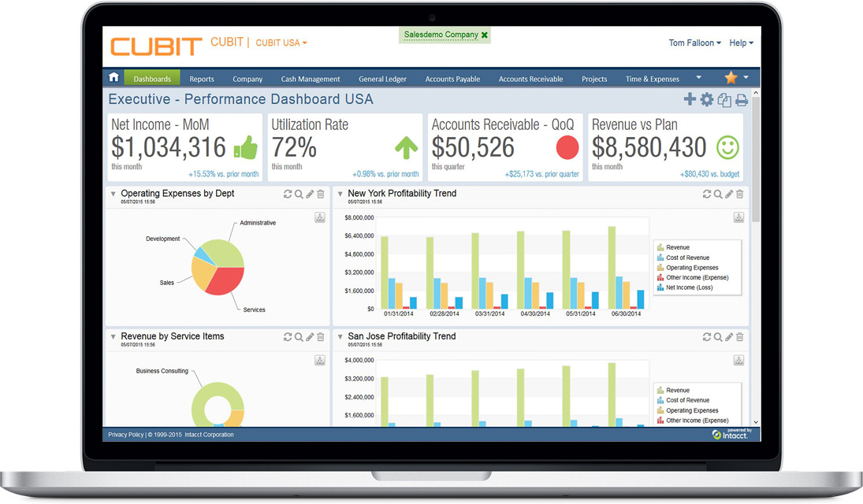Image resolution: width=863 pixels, height=504 pixels.
Task: Export the Operating Expenses by Dept chart
Action: pos(320,218)
